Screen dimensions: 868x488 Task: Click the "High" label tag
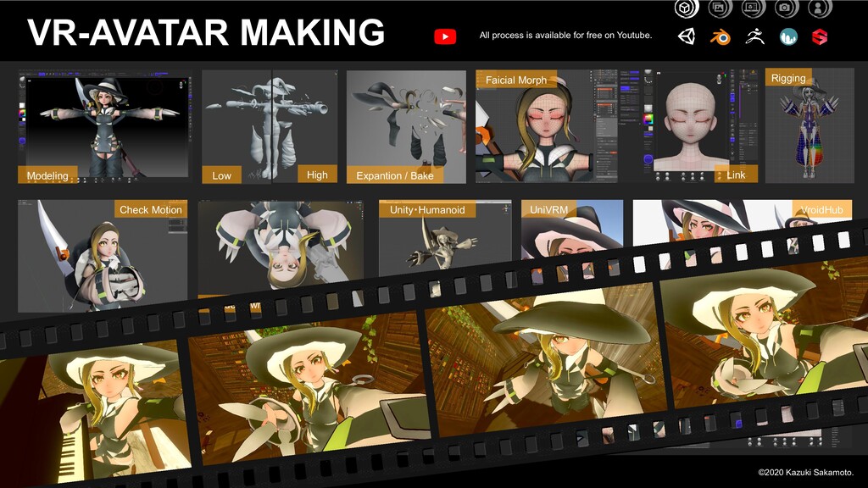317,175
